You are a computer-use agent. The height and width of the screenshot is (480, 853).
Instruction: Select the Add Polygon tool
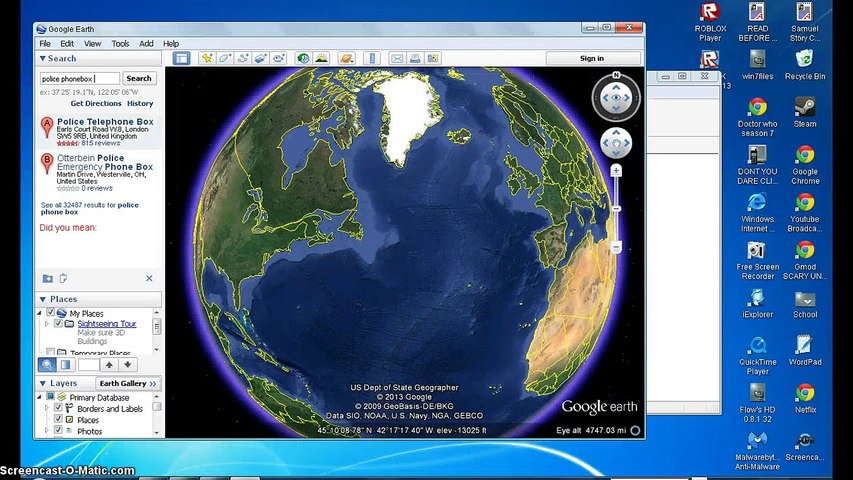click(225, 58)
